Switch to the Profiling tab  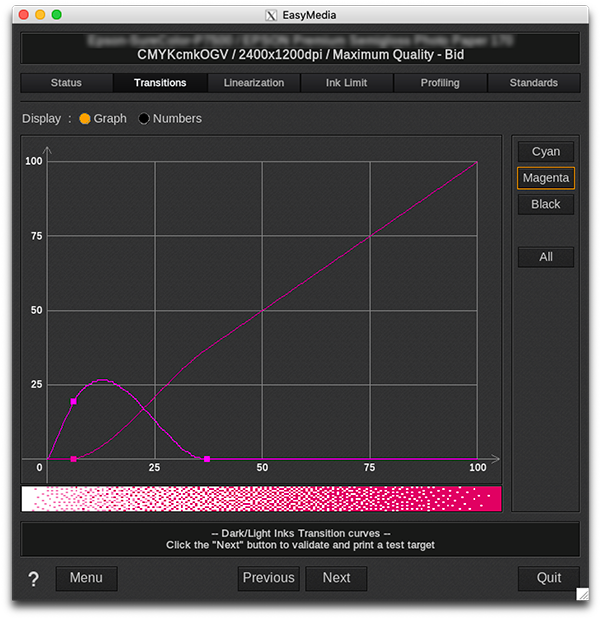(439, 83)
